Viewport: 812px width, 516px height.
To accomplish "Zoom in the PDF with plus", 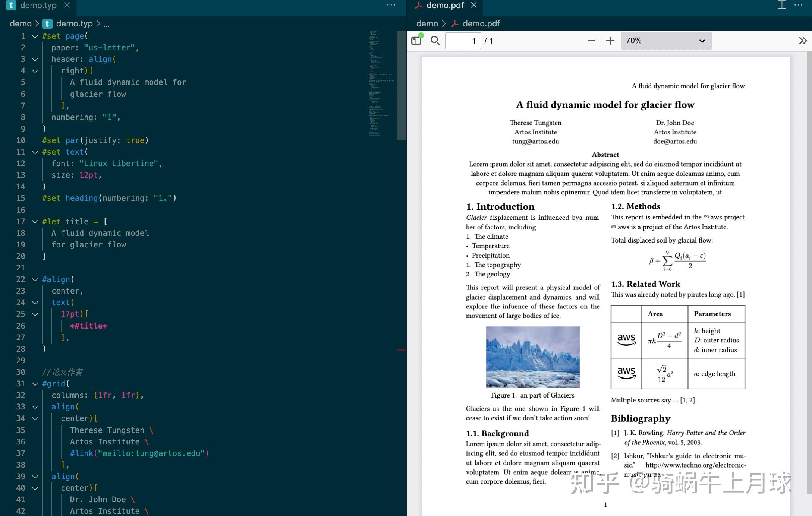I will coord(610,41).
